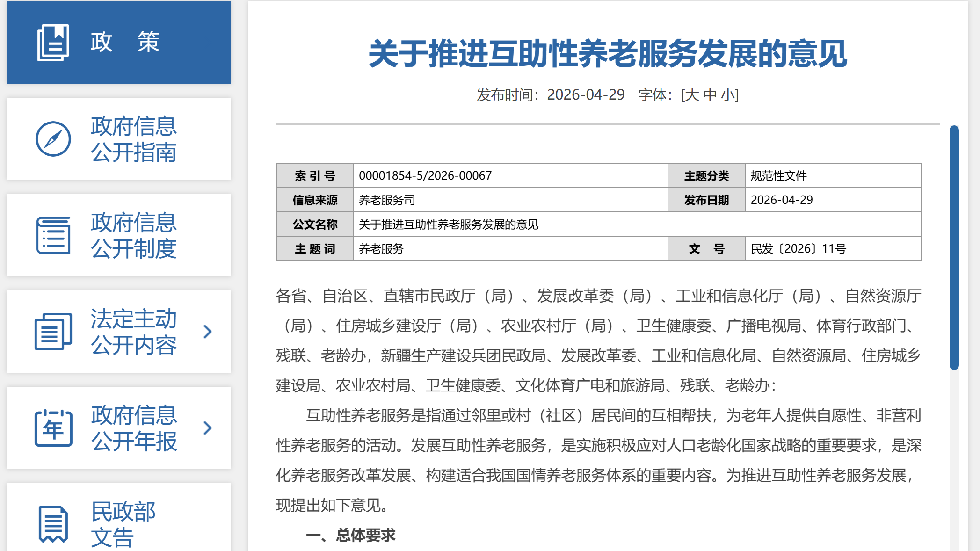The image size is (980, 551).
Task: Open the 政策 sidebar section
Action: 119,43
